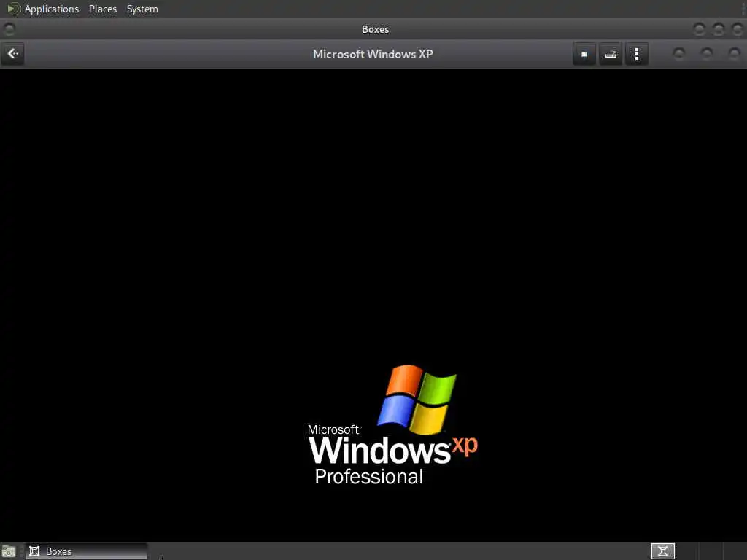
Task: Toggle fullscreen with the small square button
Action: pos(584,54)
